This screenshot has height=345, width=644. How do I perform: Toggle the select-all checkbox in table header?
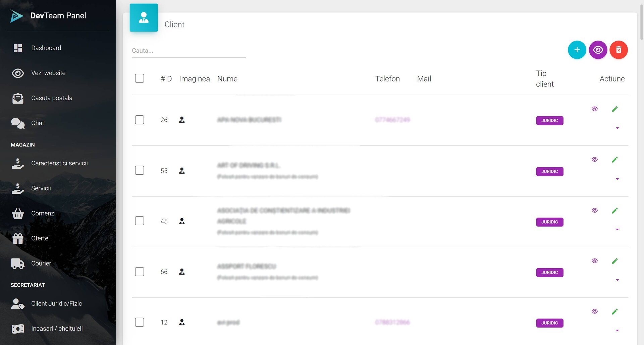140,78
